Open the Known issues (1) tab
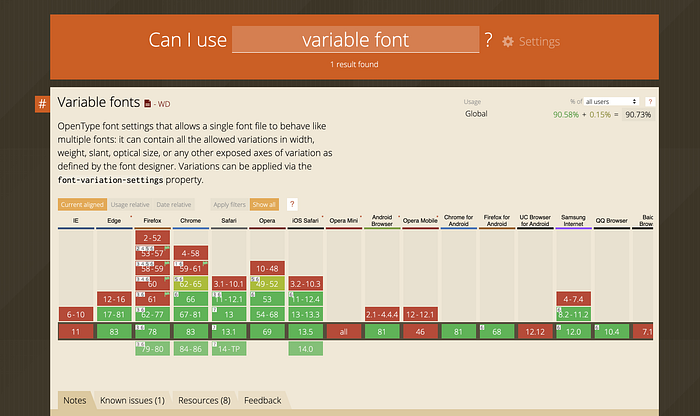Image resolution: width=700 pixels, height=416 pixels. [x=132, y=400]
